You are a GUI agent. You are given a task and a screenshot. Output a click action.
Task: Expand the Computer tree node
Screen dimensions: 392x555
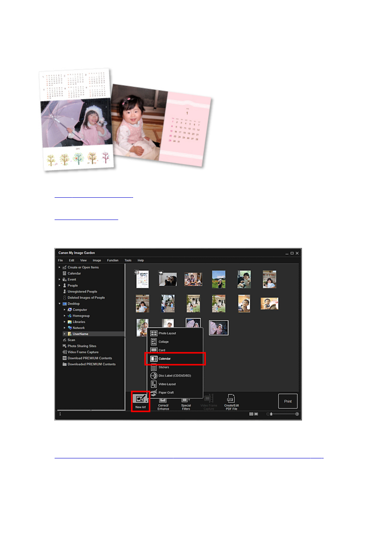(65, 310)
